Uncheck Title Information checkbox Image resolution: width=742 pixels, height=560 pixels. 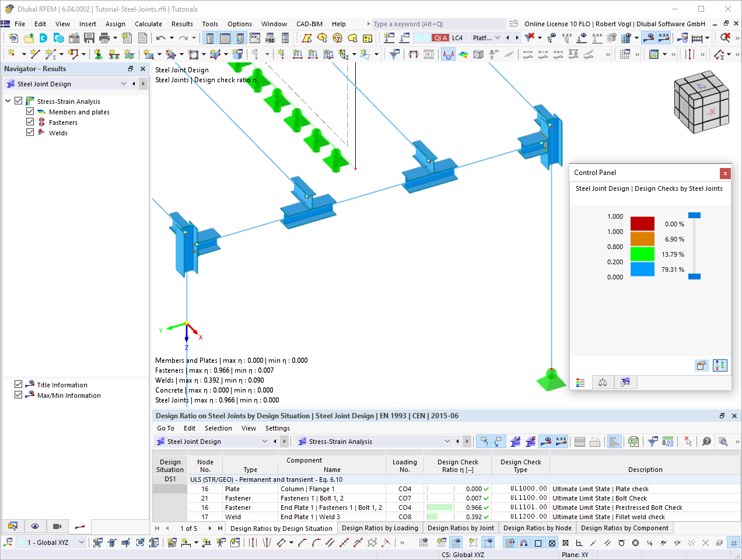click(19, 384)
